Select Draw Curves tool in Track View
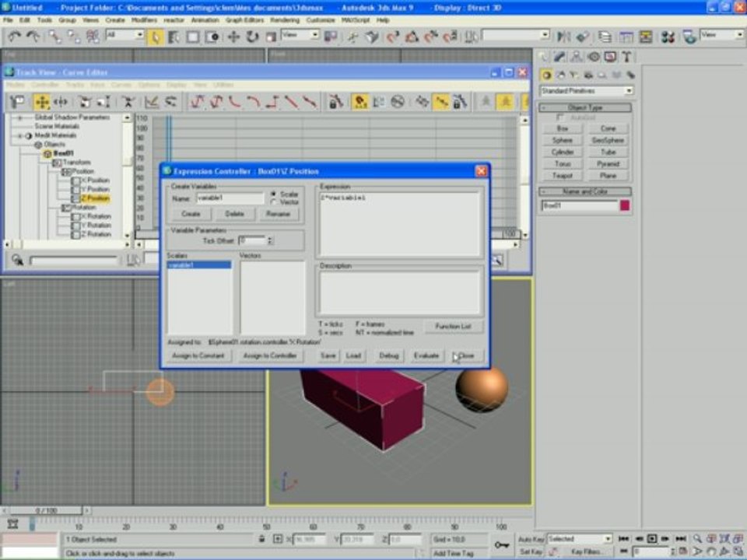747x560 pixels. [x=152, y=101]
